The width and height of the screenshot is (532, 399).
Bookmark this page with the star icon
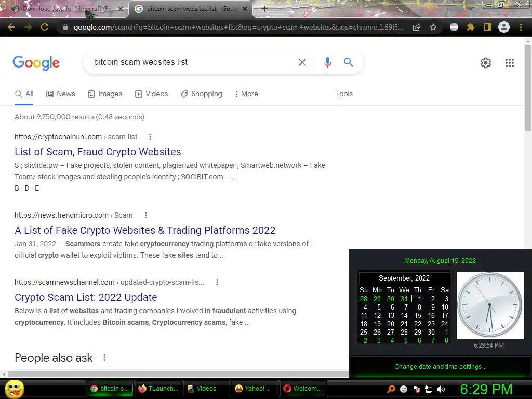pos(433,27)
